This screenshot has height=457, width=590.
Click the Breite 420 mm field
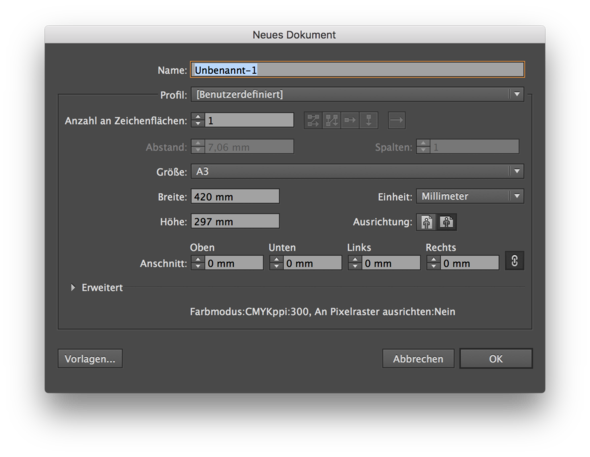[235, 197]
